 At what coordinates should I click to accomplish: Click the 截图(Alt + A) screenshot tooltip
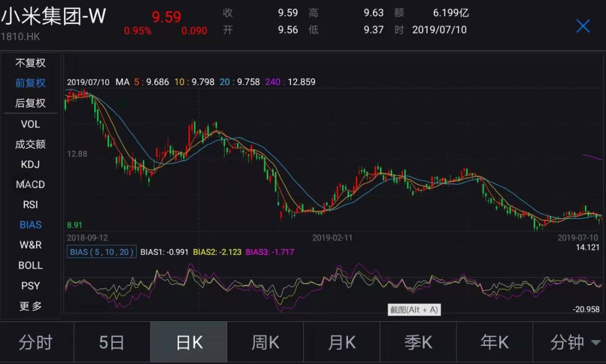(415, 310)
